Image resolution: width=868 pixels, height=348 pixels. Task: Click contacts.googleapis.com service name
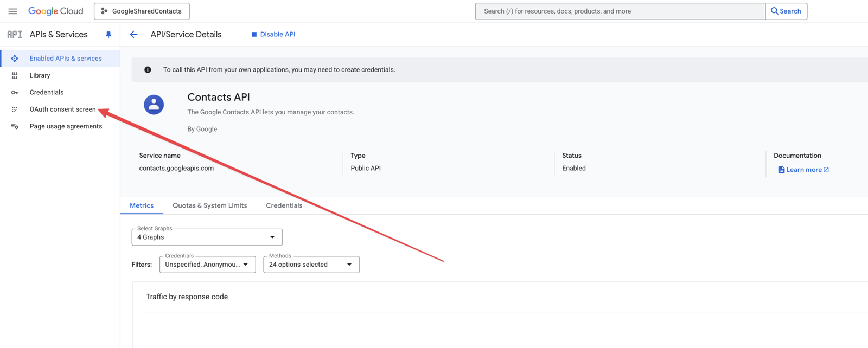(176, 168)
